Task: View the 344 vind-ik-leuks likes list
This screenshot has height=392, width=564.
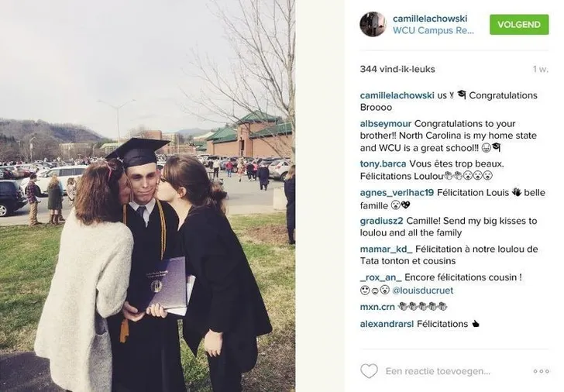Action: tap(397, 69)
